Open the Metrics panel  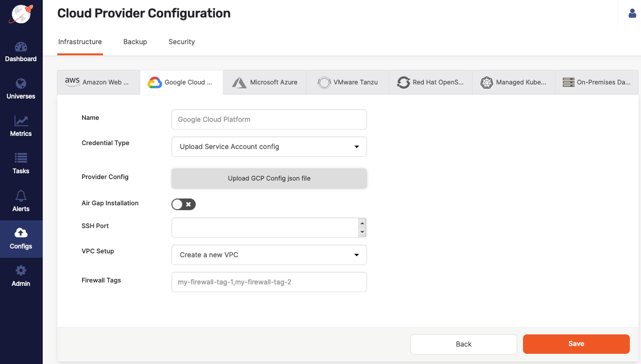coord(21,126)
